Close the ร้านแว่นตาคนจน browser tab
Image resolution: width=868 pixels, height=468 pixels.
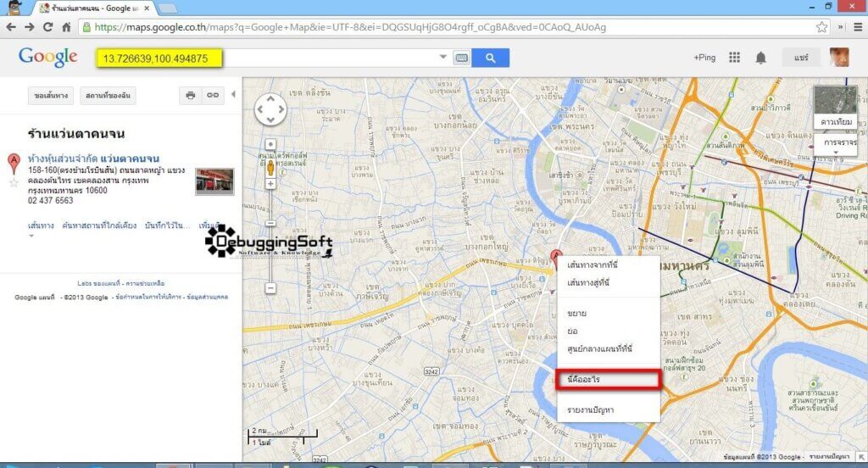[x=147, y=8]
